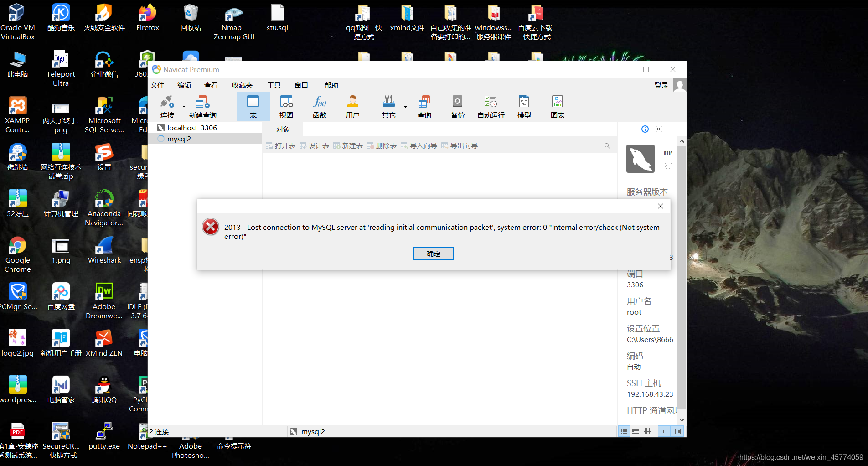Show the general info panel icon
This screenshot has width=868, height=466.
[x=645, y=129]
